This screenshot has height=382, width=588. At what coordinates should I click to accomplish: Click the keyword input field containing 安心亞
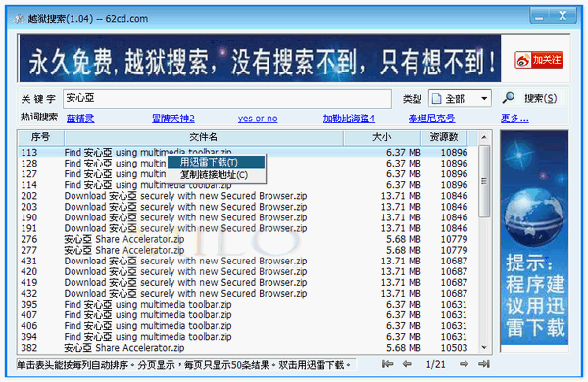[227, 99]
